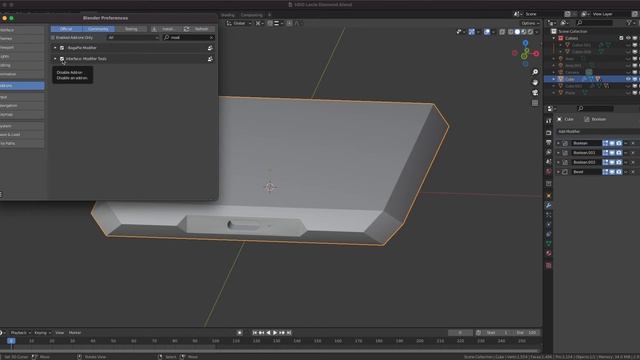
Task: Disable the Interface: Modifier Tools add-on checkbox
Action: [x=62, y=59]
